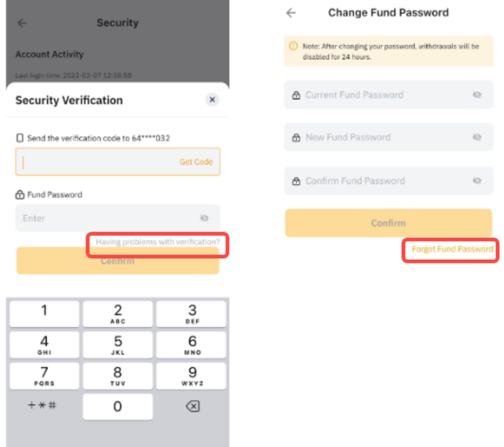The height and width of the screenshot is (447, 504).
Task: Toggle visibility of Current Fund Password
Action: point(477,95)
